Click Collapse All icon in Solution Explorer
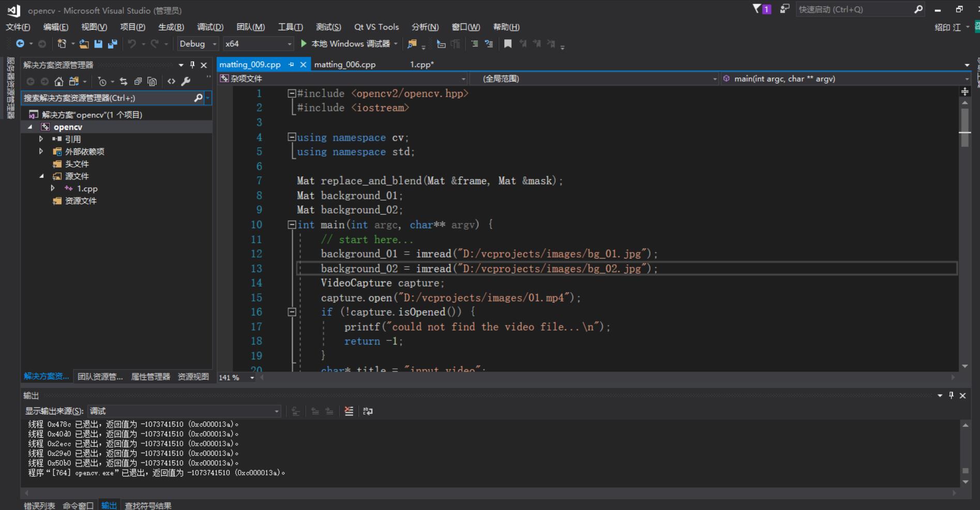 coord(138,81)
